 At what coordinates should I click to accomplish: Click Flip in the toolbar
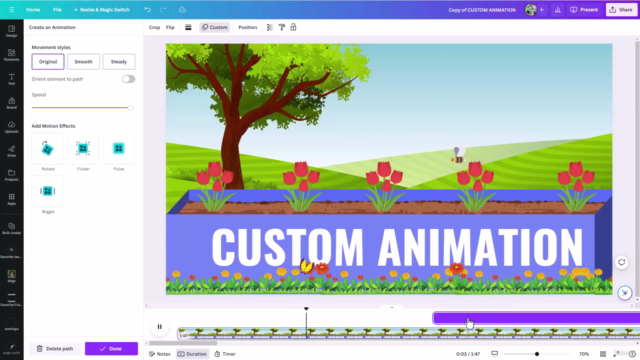coord(170,27)
